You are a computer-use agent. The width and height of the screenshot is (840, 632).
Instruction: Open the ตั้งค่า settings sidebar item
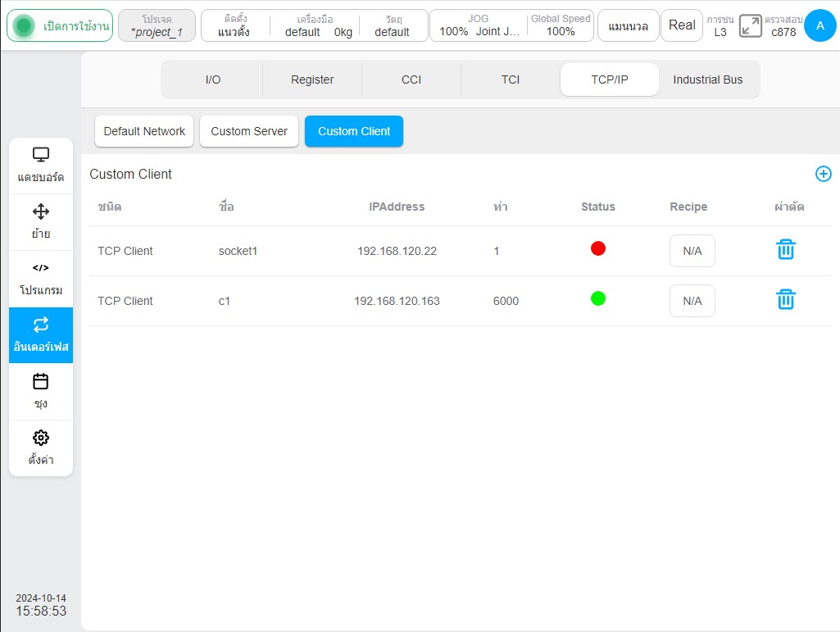click(x=41, y=448)
